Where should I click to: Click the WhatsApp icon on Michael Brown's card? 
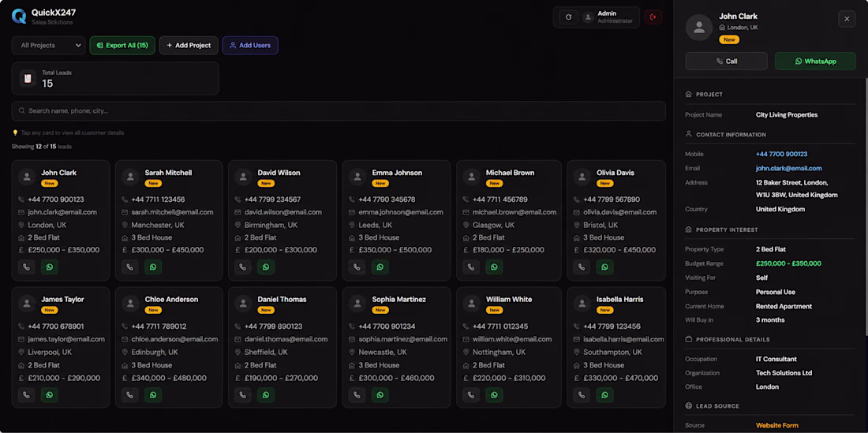494,267
